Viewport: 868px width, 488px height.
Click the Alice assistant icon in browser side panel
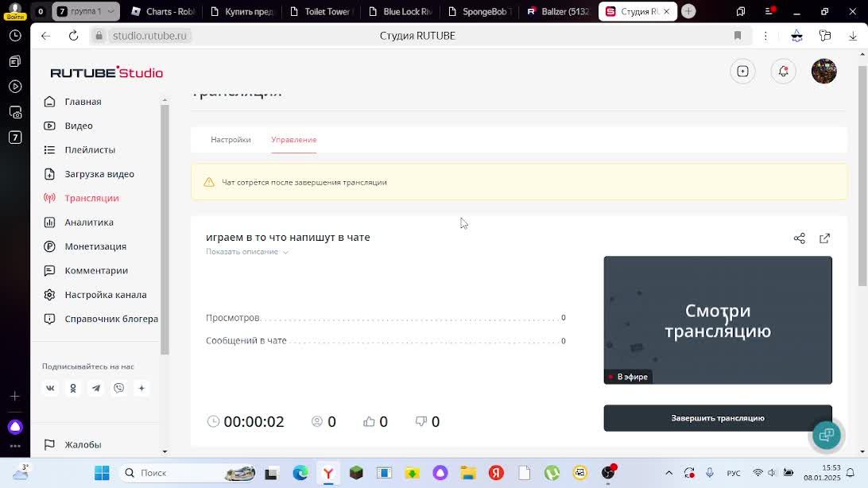pyautogui.click(x=15, y=427)
